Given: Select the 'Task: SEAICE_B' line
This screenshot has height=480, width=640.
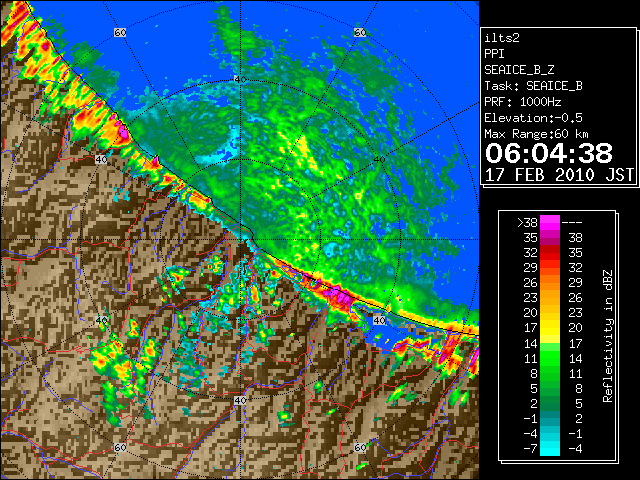Looking at the screenshot, I should click(x=533, y=86).
